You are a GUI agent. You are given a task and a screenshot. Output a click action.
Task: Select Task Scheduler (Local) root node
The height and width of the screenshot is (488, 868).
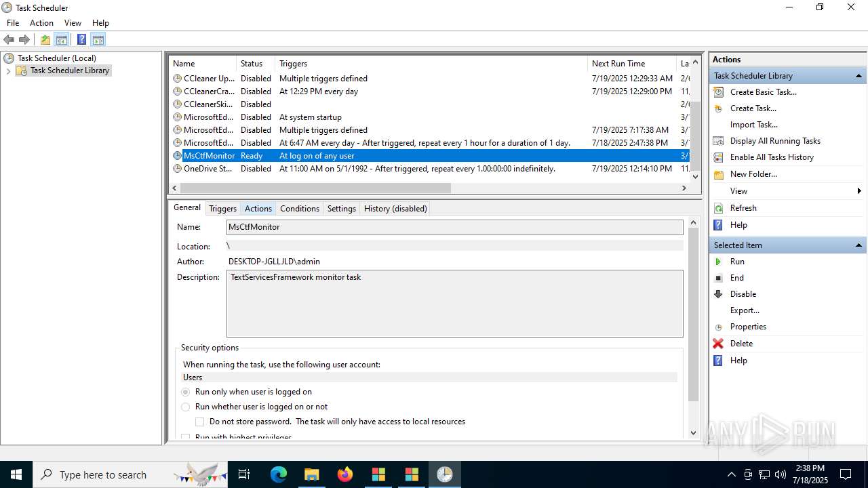pyautogui.click(x=57, y=58)
